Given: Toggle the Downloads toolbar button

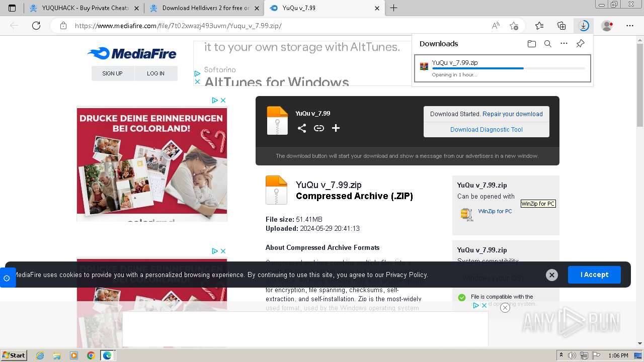Looking at the screenshot, I should pos(584,26).
